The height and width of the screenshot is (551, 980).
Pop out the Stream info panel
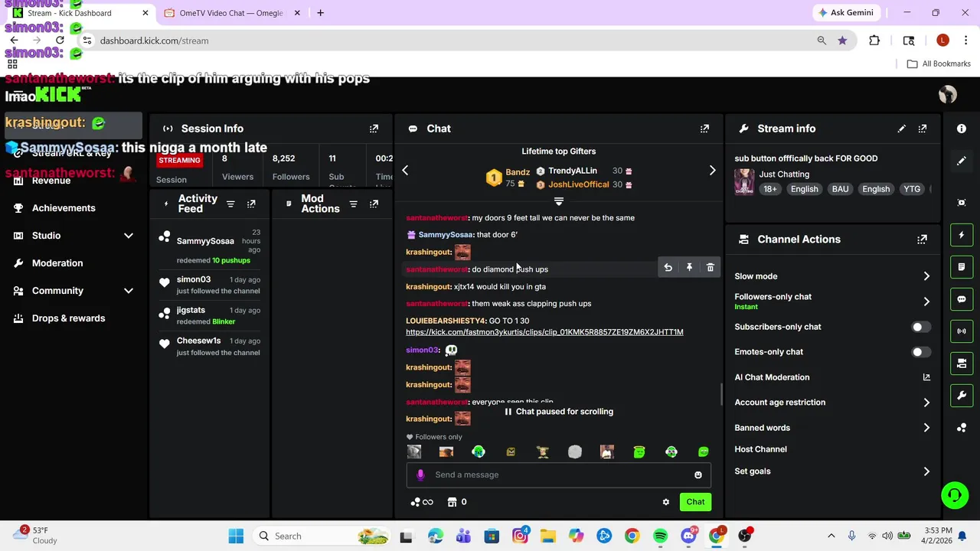(922, 129)
